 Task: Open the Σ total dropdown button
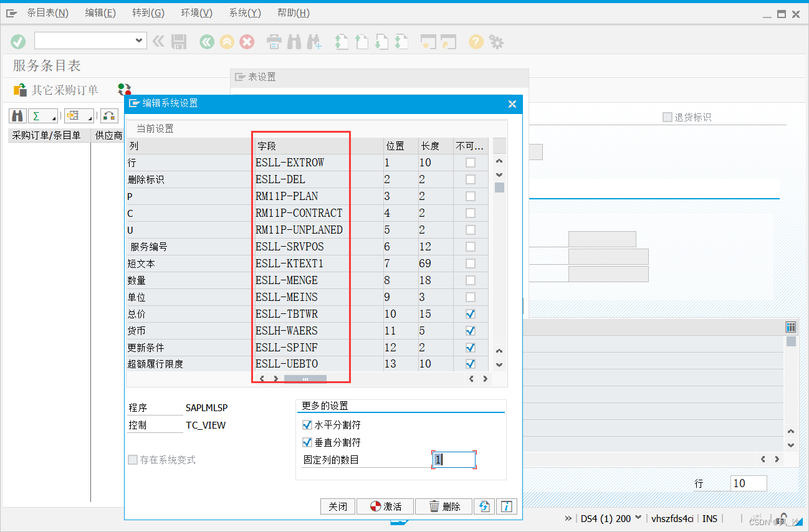(43, 116)
